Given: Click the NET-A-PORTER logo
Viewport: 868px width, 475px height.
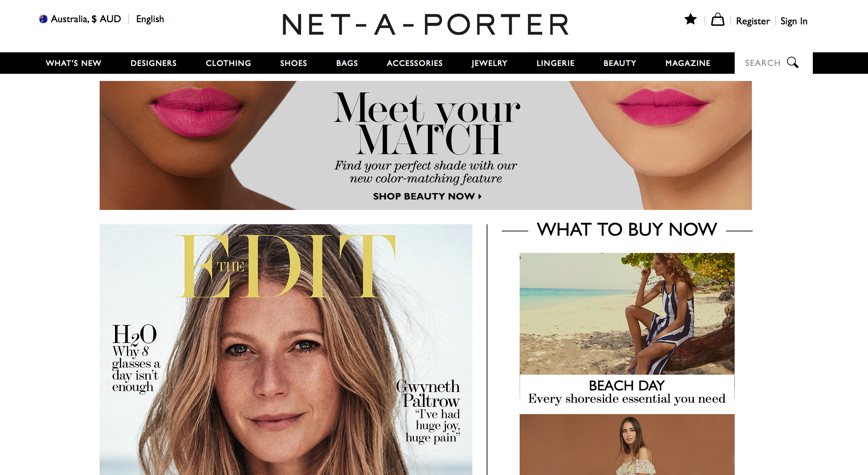Looking at the screenshot, I should 425,25.
